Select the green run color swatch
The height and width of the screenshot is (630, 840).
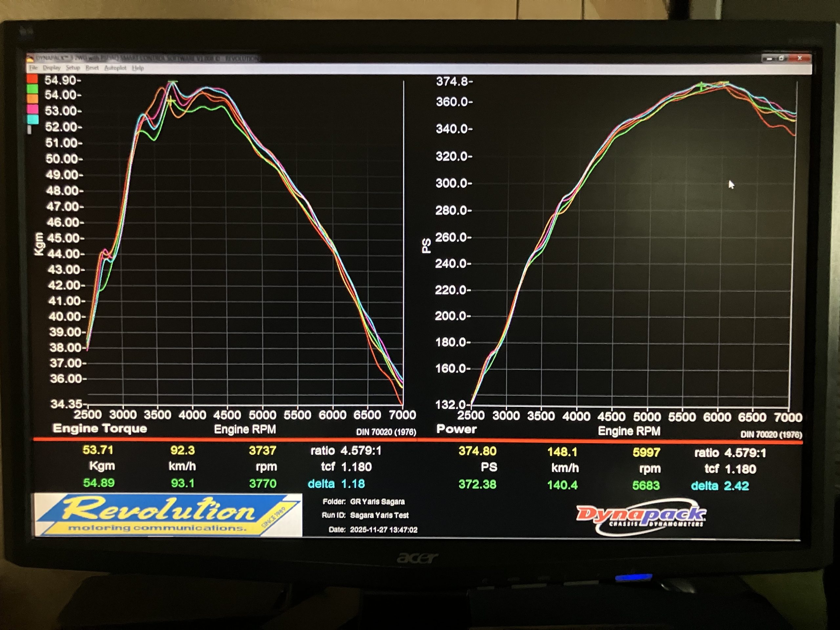click(x=32, y=89)
